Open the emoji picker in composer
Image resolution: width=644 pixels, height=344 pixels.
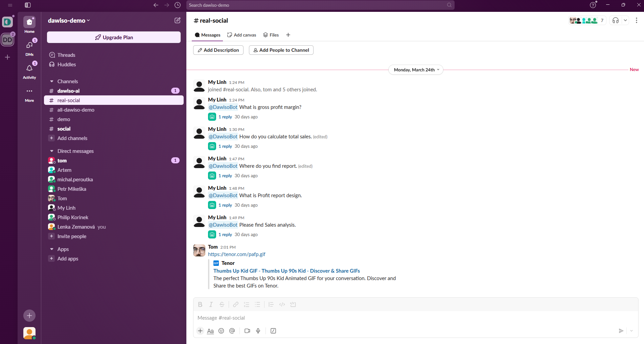pyautogui.click(x=221, y=331)
